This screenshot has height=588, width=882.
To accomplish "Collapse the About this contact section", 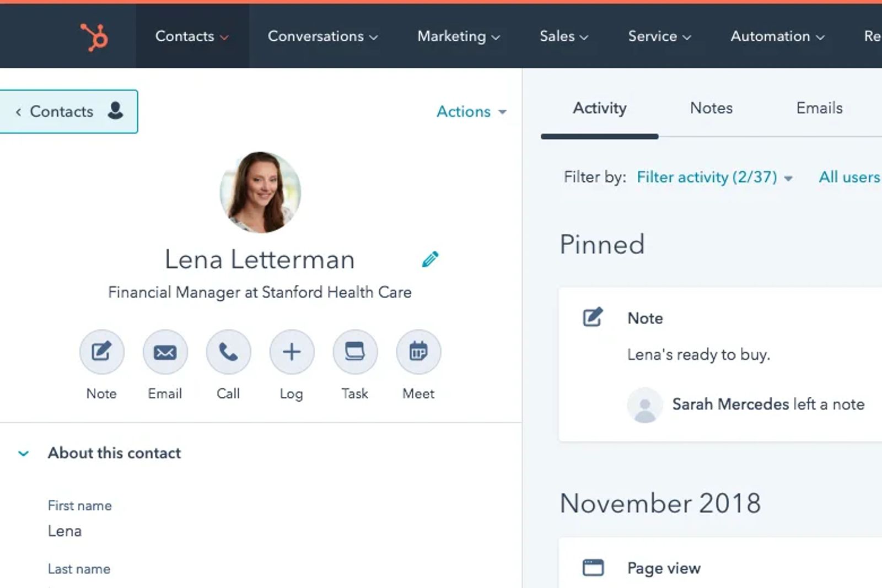I will tap(23, 454).
